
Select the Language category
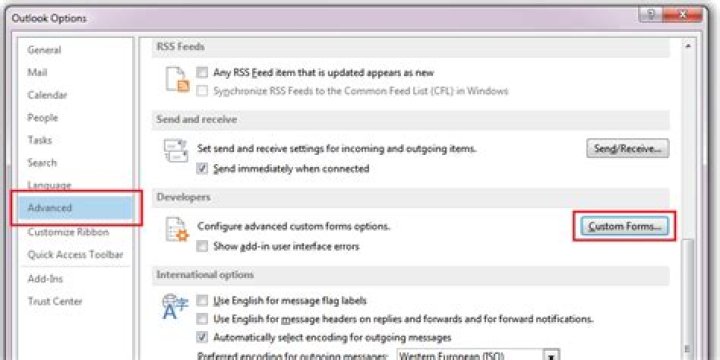tap(49, 185)
